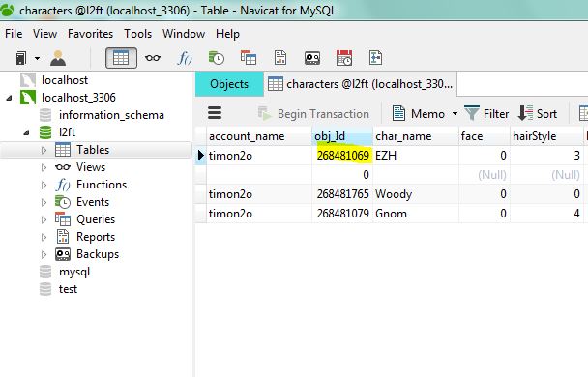Expand the Reports node arrow

point(44,237)
